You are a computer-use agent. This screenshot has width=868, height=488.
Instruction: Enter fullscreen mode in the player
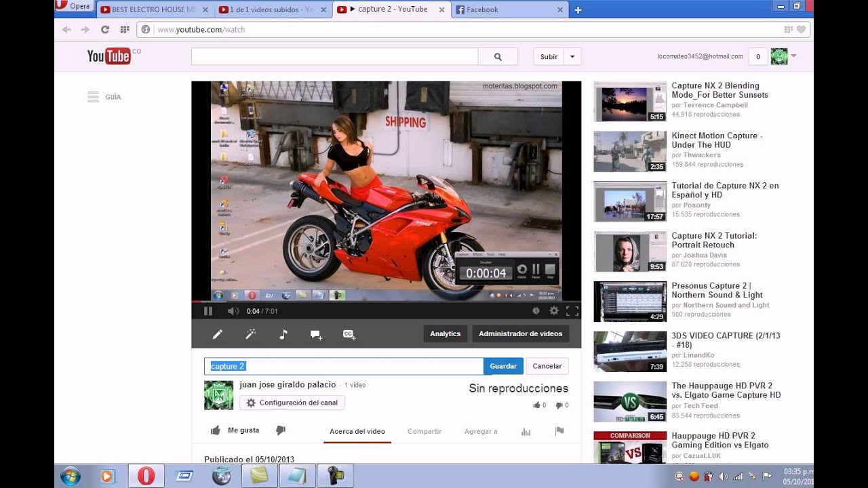[x=572, y=310]
